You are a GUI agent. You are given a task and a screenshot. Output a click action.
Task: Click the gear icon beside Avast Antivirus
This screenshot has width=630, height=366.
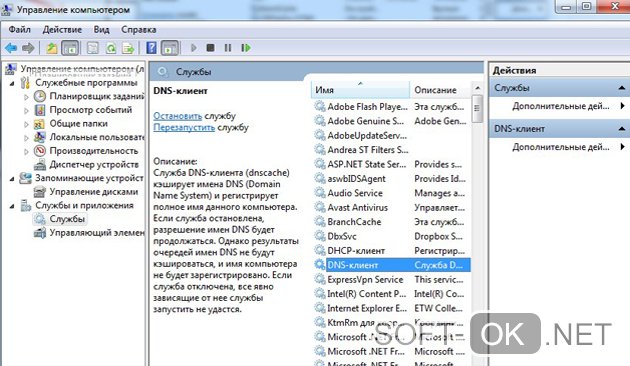tap(320, 208)
